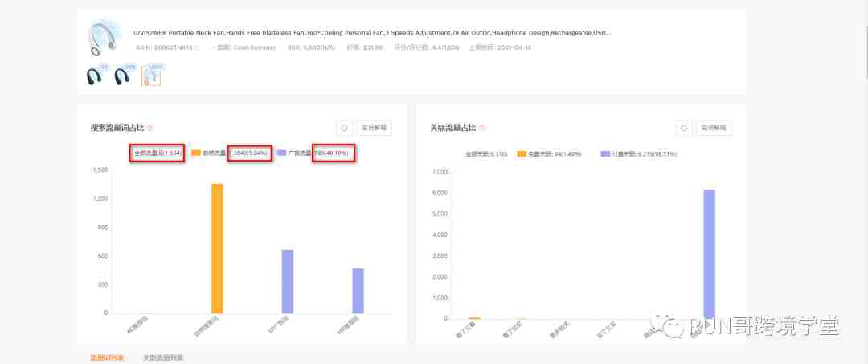The image size is (868, 364).
Task: Switch to the 流量词列表 tab
Action: (107, 358)
